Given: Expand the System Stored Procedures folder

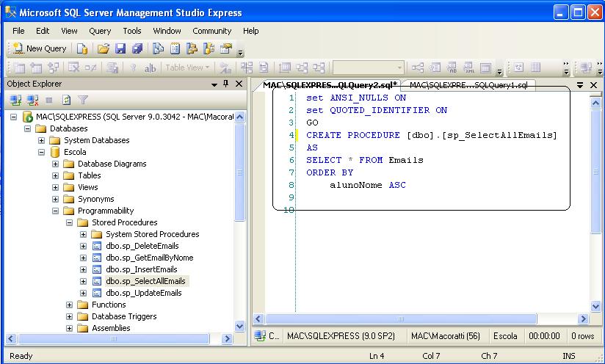Looking at the screenshot, I should 83,234.
